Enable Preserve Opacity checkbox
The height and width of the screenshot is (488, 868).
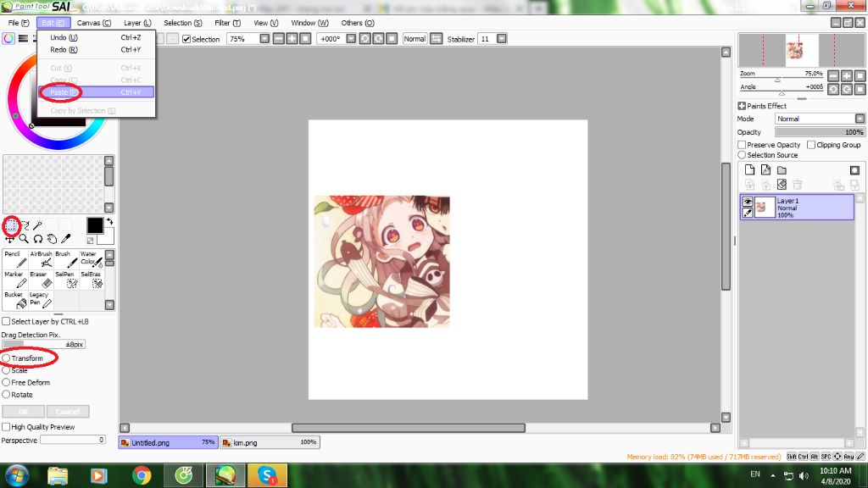pos(743,145)
